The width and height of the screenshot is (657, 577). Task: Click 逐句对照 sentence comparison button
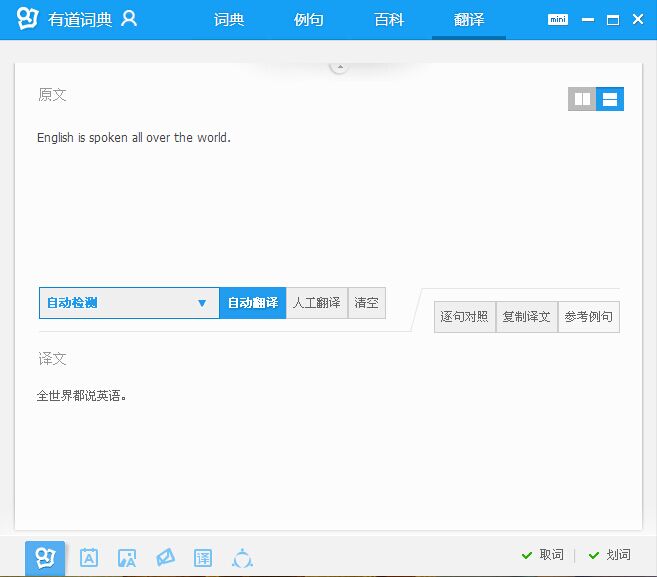[465, 317]
